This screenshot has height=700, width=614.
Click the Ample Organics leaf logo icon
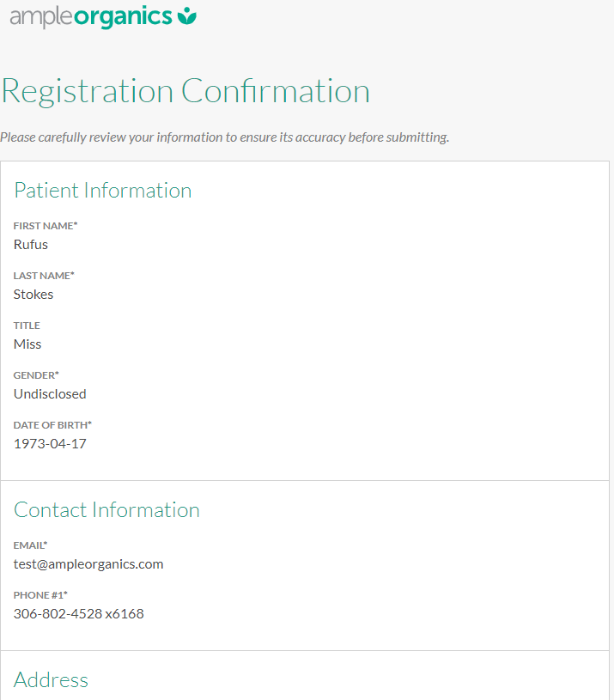[x=187, y=15]
